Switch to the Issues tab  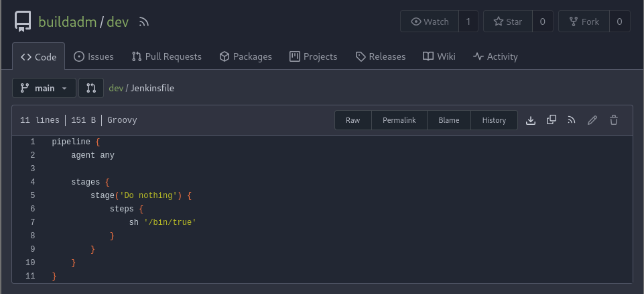pyautogui.click(x=93, y=56)
